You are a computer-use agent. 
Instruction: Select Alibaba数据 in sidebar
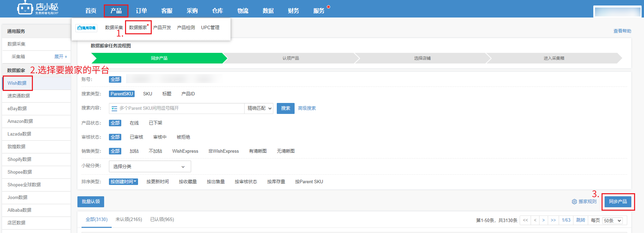36,210
